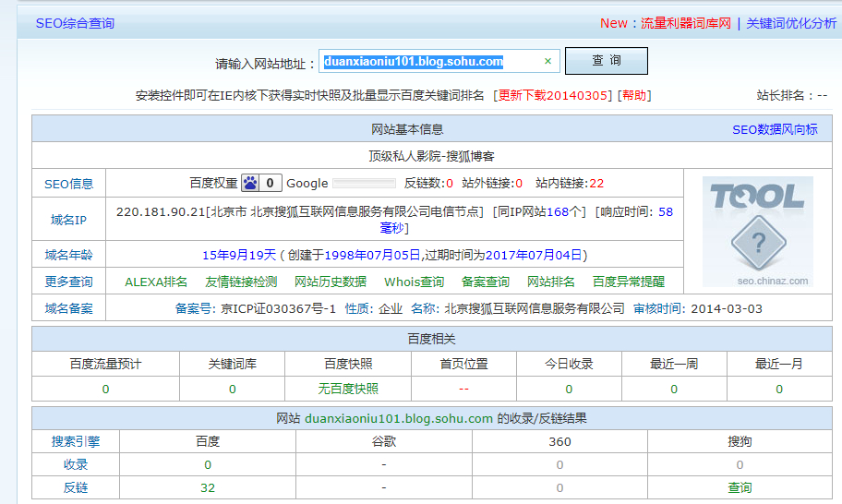This screenshot has width=842, height=504.
Task: Click the 无百度快照 link
Action: (348, 389)
